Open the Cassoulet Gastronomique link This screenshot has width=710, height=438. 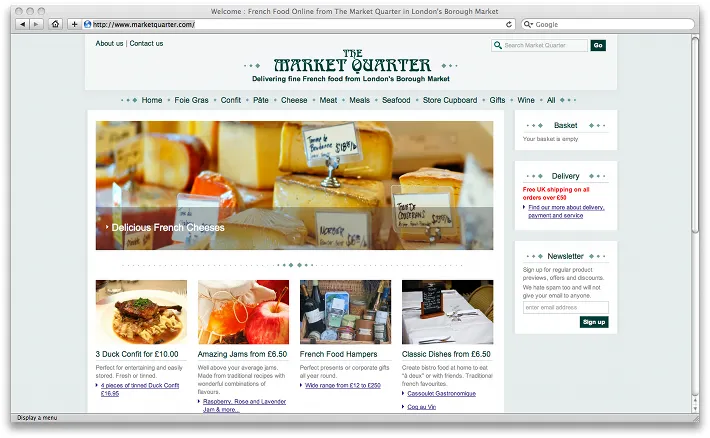[441, 394]
